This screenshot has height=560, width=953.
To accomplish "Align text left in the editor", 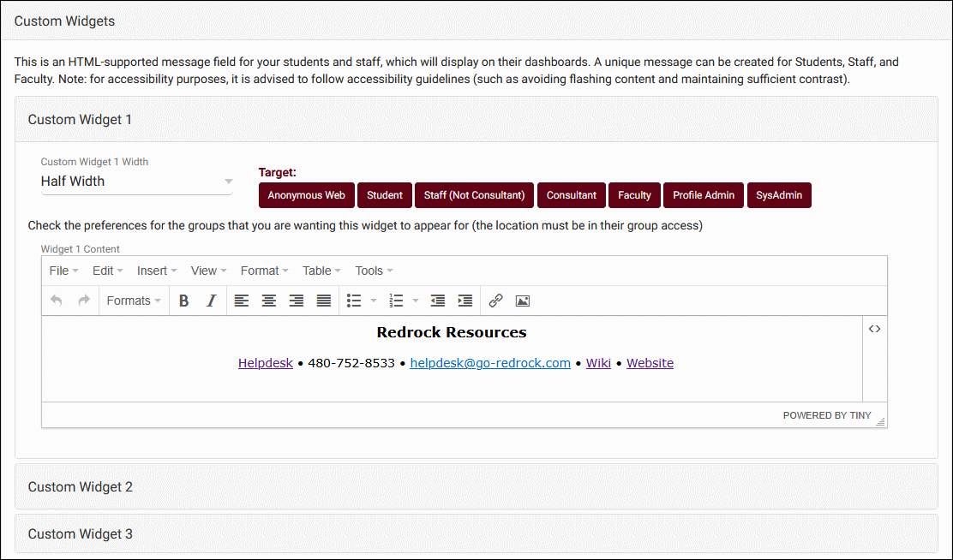I will click(242, 301).
